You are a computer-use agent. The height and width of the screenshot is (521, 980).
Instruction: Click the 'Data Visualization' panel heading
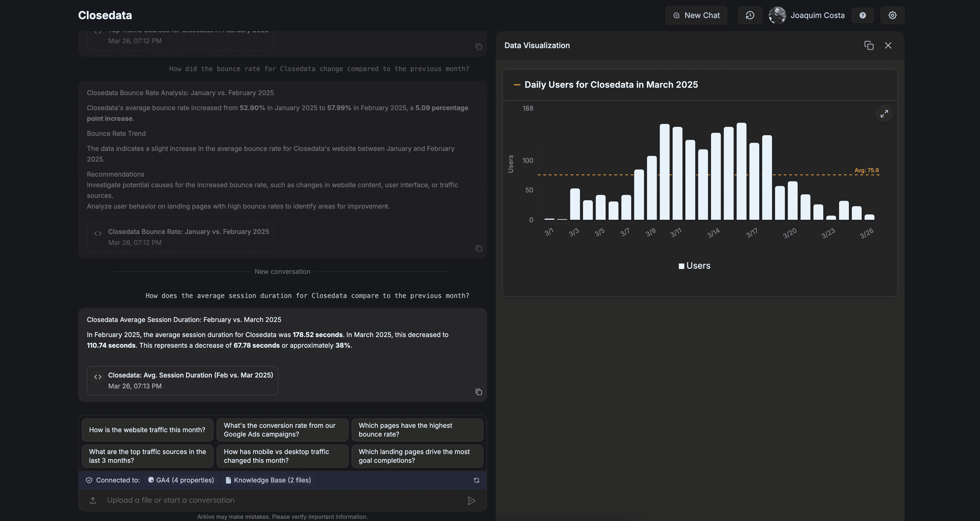click(x=537, y=45)
